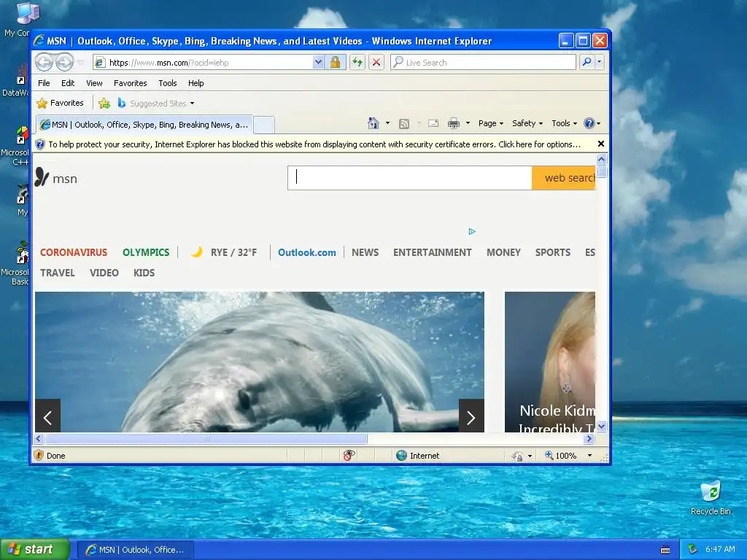This screenshot has width=747, height=560.
Task: Open the Tools command bar menu
Action: click(564, 123)
